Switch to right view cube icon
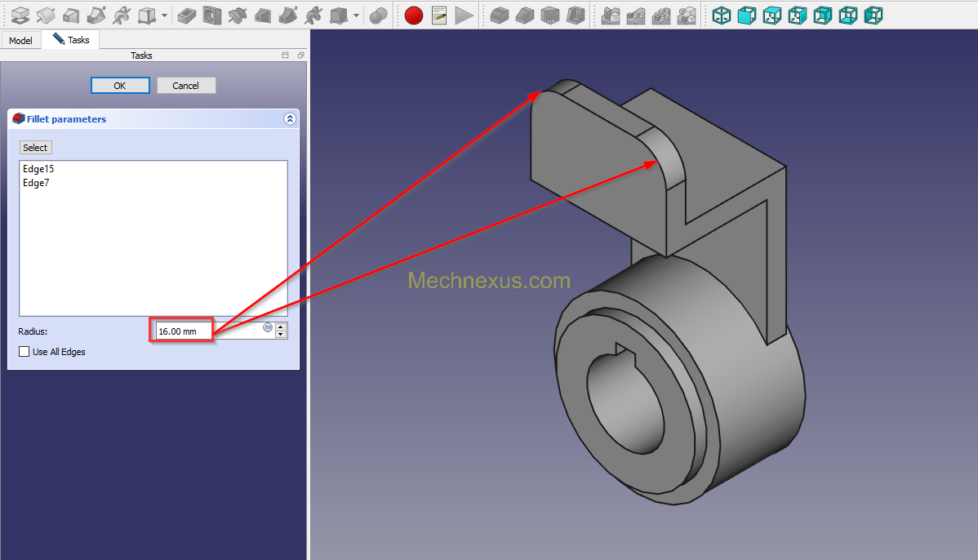 [797, 16]
